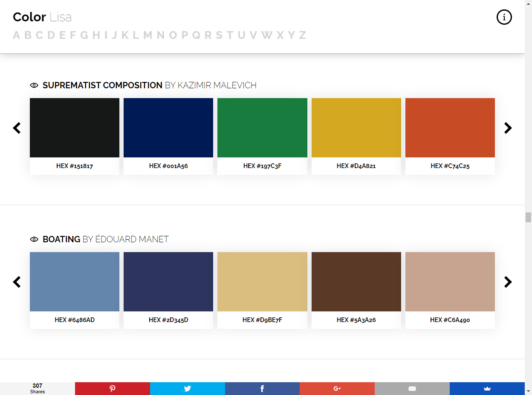Screen dimensions: 532x395
Task: Share the page on Facebook
Action: 262,389
